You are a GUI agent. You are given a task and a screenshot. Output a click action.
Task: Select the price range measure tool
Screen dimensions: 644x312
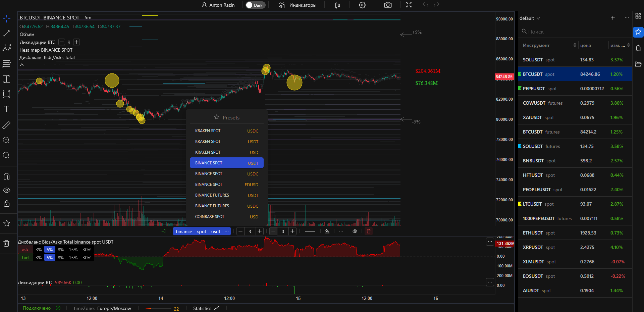pos(6,79)
